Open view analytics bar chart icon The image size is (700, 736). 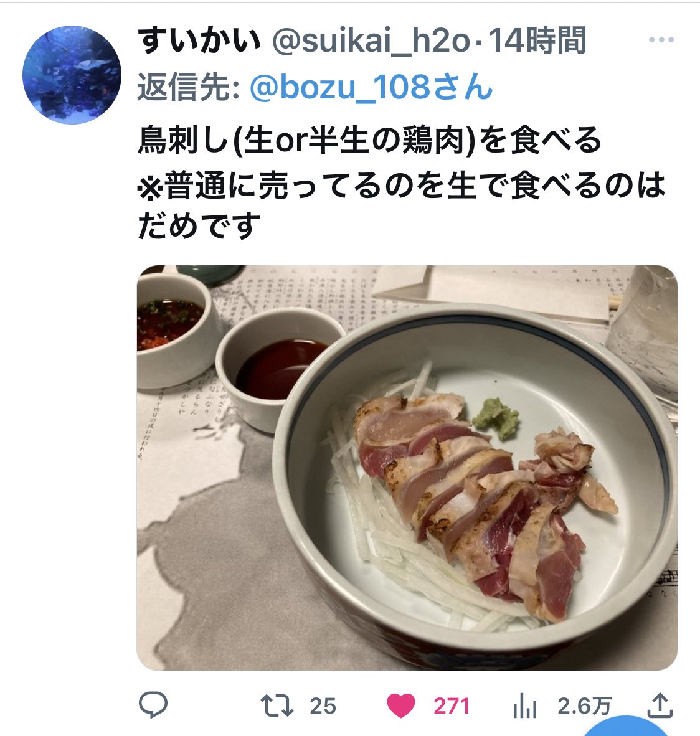525,705
